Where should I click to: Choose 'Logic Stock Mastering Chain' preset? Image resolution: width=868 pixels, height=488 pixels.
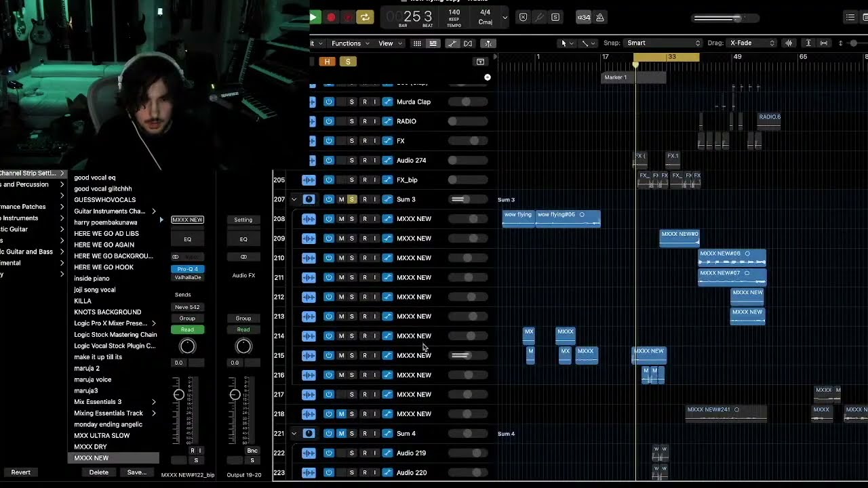pos(115,335)
